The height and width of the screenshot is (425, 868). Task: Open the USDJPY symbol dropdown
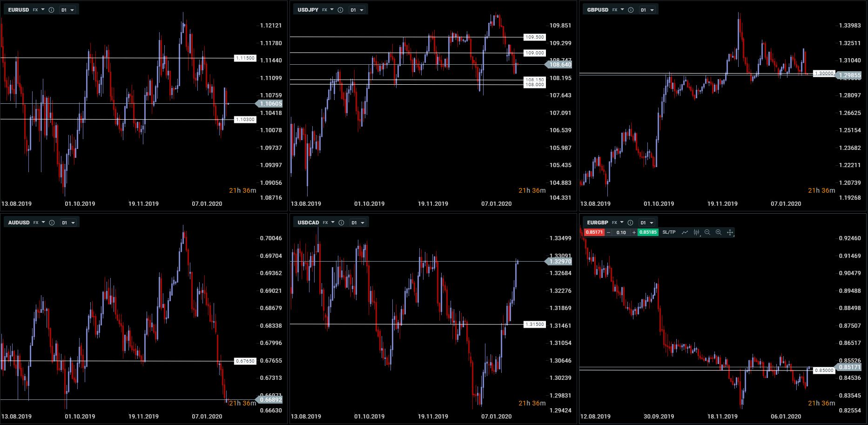click(x=332, y=9)
